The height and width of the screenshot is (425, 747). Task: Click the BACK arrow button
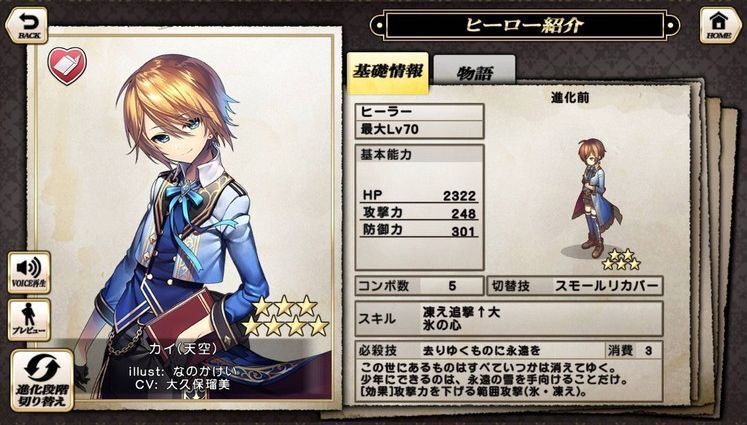coord(27,25)
